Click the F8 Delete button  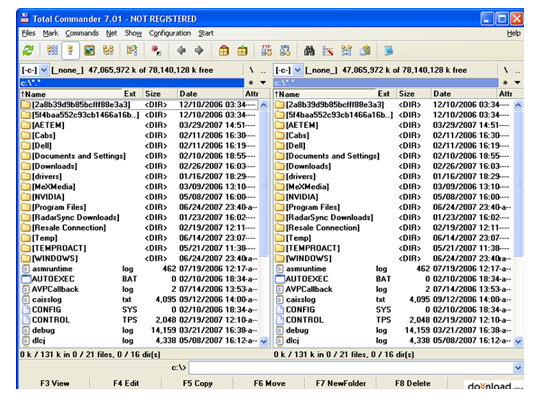412,383
